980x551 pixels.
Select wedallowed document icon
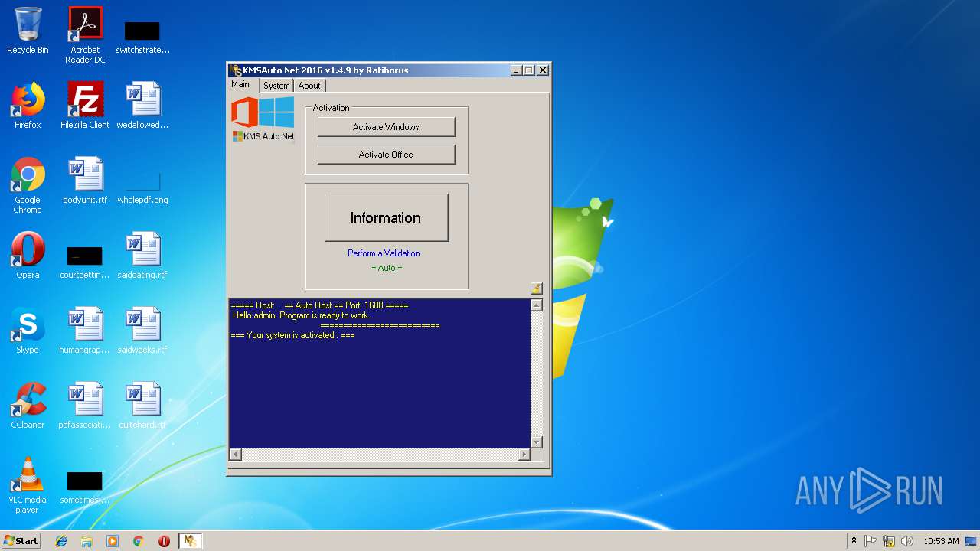pos(142,106)
